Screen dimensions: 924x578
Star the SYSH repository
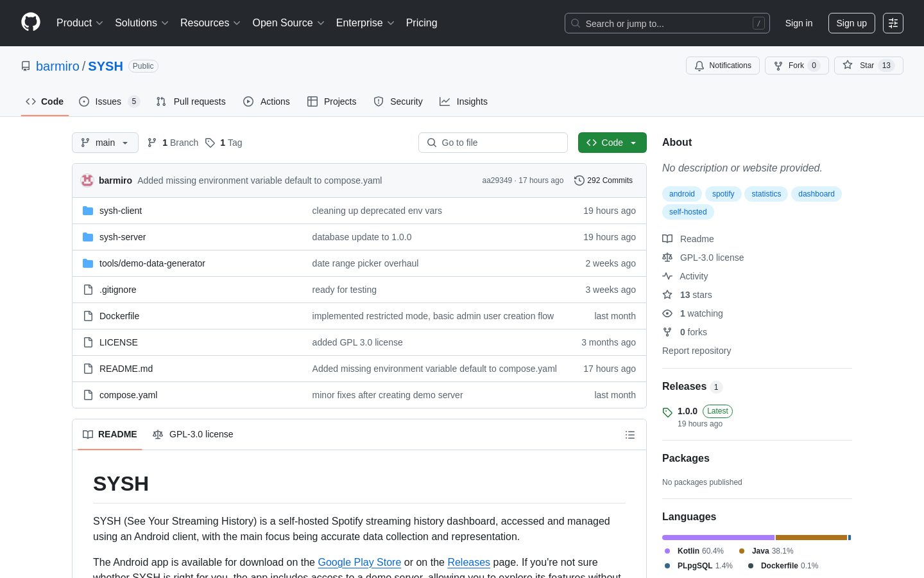869,66
